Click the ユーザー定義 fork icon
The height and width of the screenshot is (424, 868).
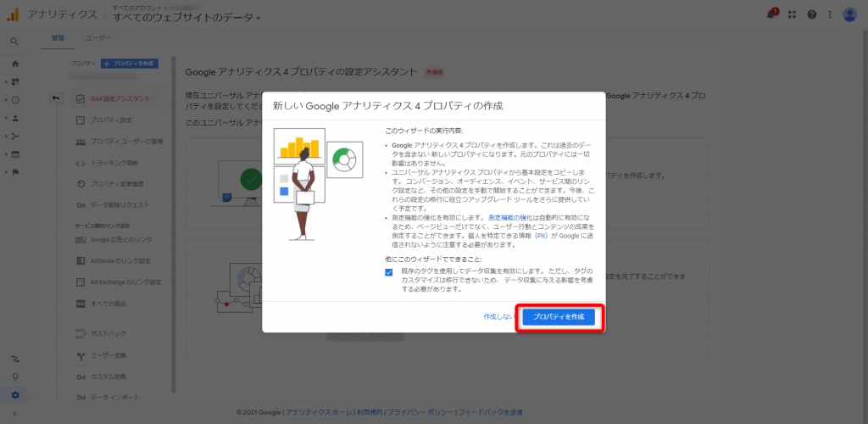coord(81,354)
